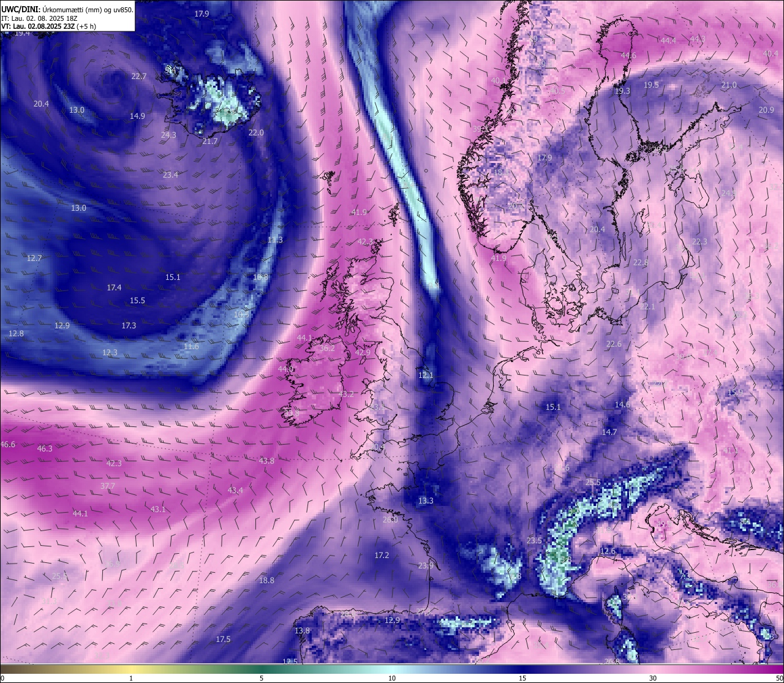
Task: Click the 12.7 value label
Action: [x=34, y=258]
